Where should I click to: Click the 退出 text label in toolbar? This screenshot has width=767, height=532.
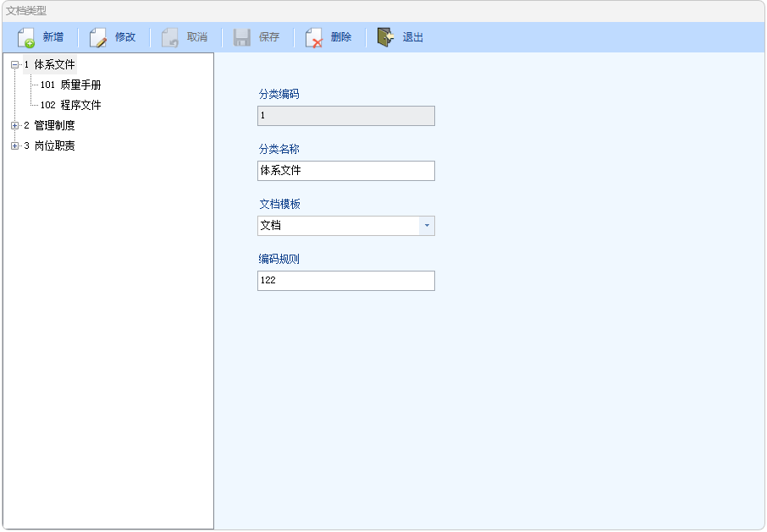click(413, 37)
